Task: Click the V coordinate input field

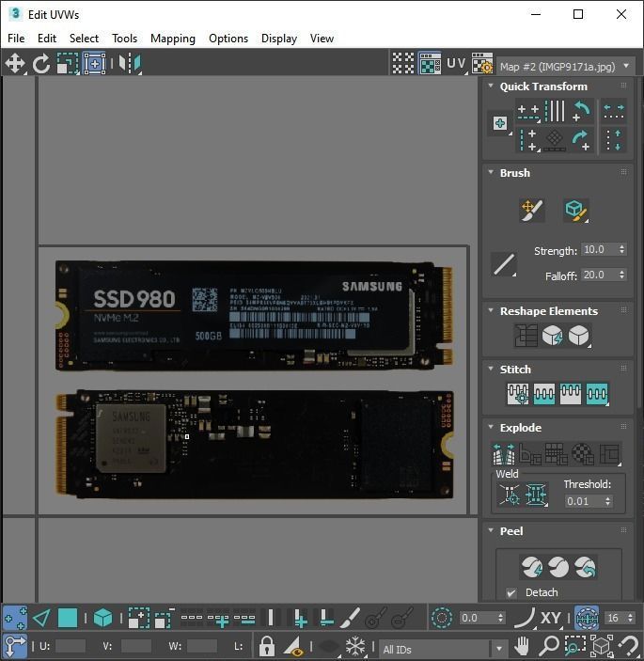Action: click(136, 646)
